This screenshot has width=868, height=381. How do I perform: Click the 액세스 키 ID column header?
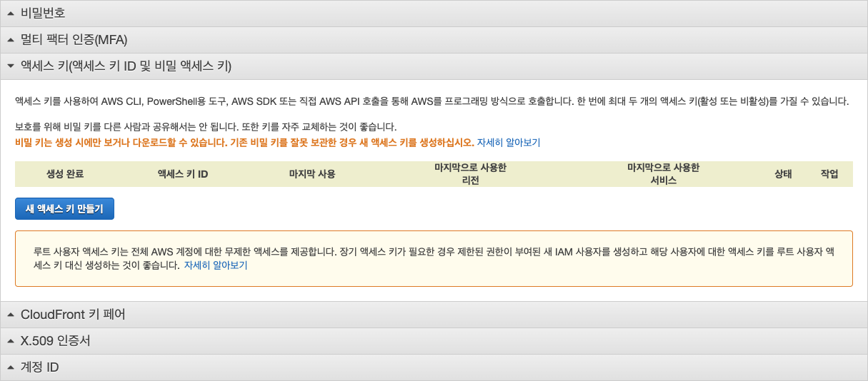(183, 174)
